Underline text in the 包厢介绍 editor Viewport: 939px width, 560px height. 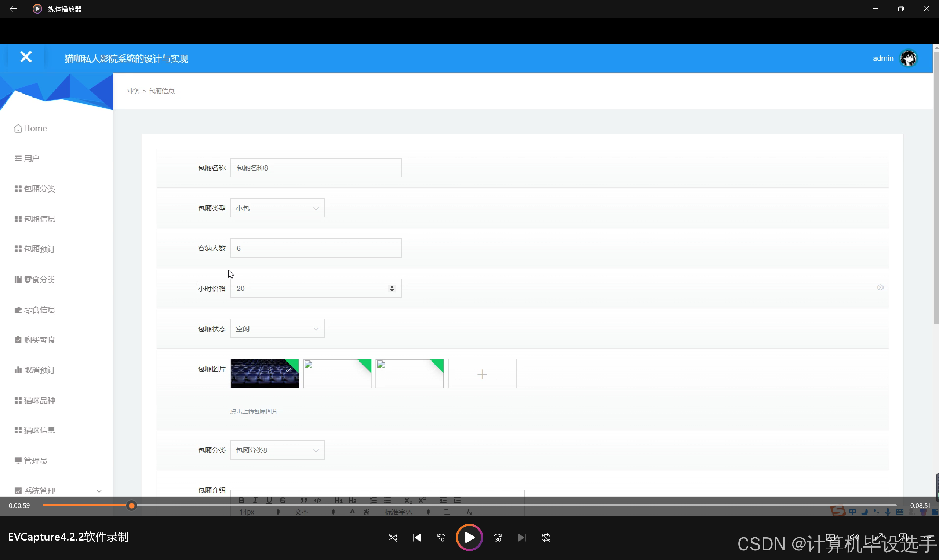click(269, 500)
